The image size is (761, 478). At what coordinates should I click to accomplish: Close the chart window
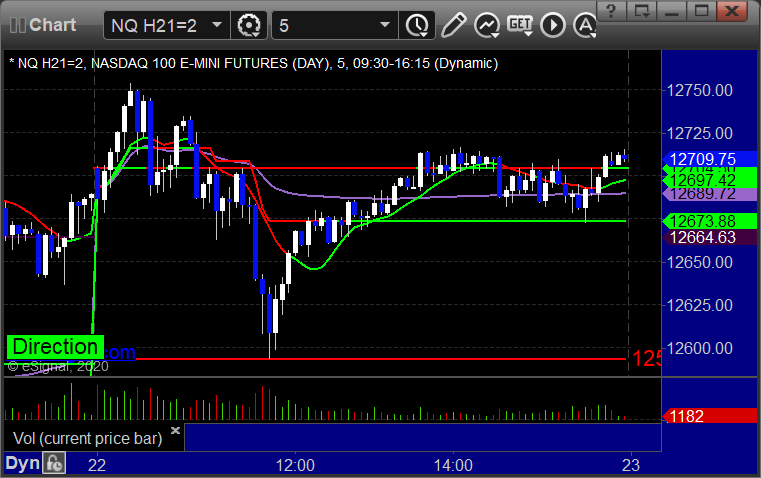coord(732,10)
